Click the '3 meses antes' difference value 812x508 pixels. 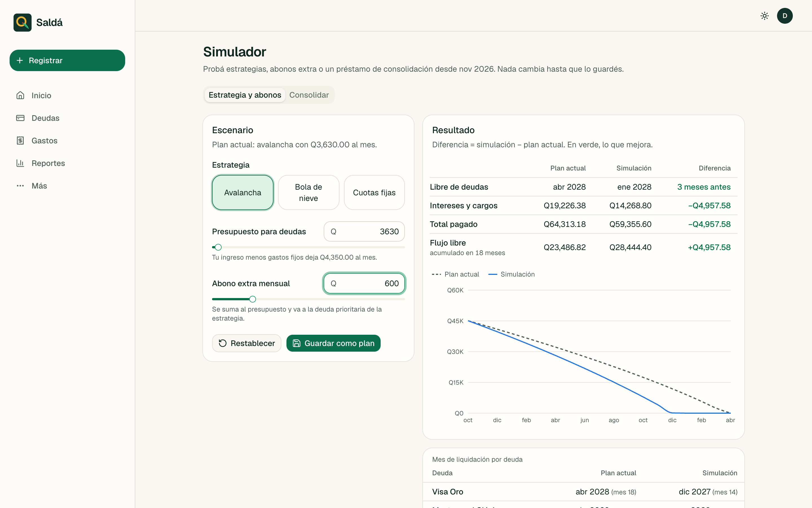pos(704,187)
